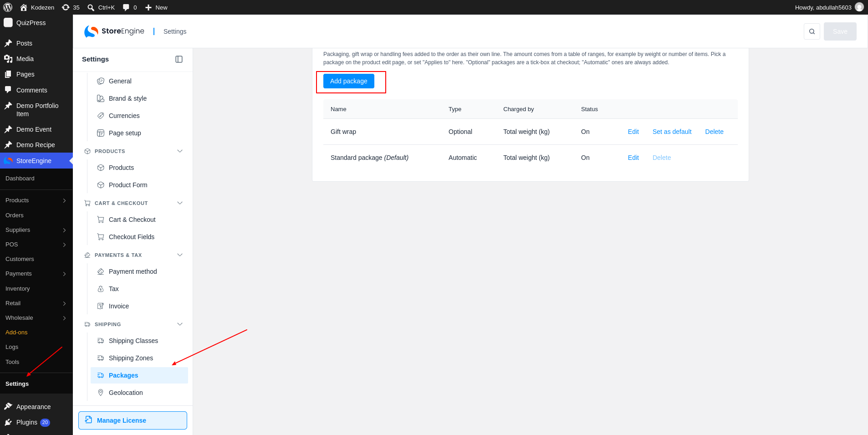Delete the Gift wrap package
The height and width of the screenshot is (435, 868).
tap(714, 132)
